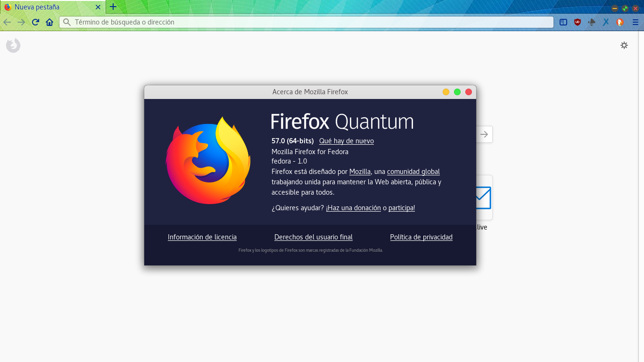Open Información de licencia
Image resolution: width=644 pixels, height=362 pixels.
202,237
